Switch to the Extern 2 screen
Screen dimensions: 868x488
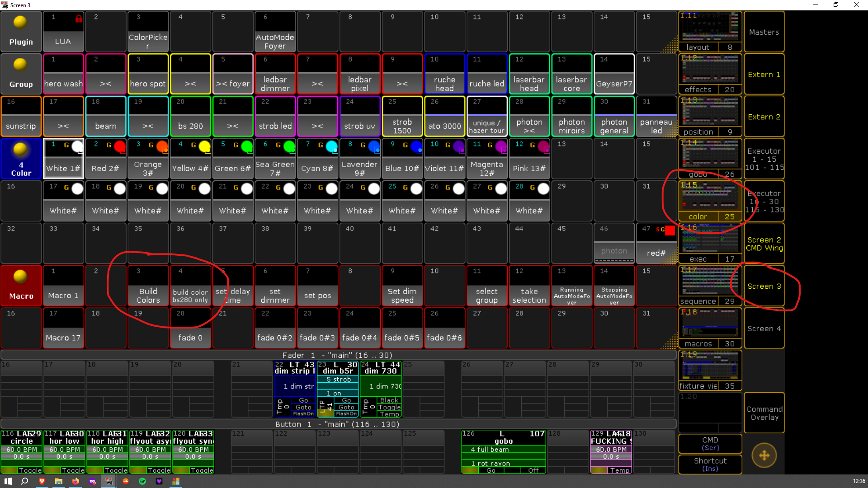[764, 117]
